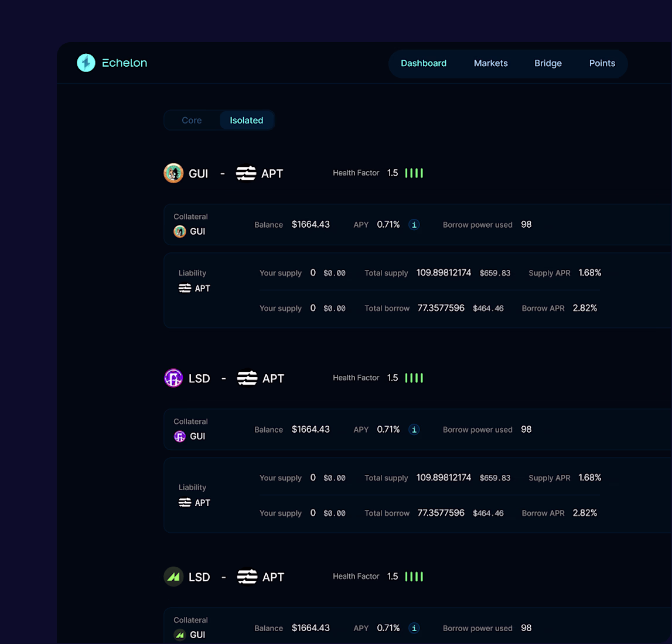
Task: Click $659.83 value in the first Liability card
Action: [495, 273]
